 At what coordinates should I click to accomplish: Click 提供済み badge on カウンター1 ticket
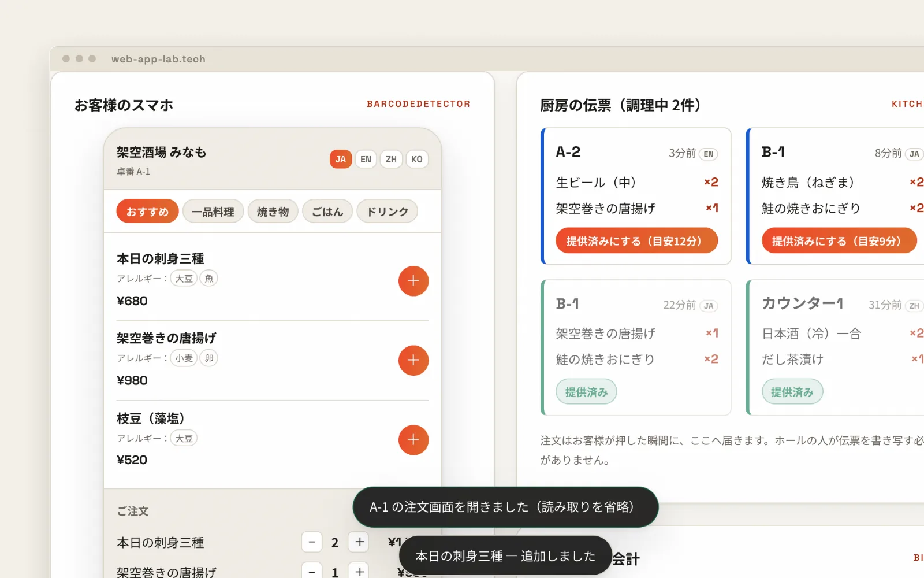click(x=792, y=392)
